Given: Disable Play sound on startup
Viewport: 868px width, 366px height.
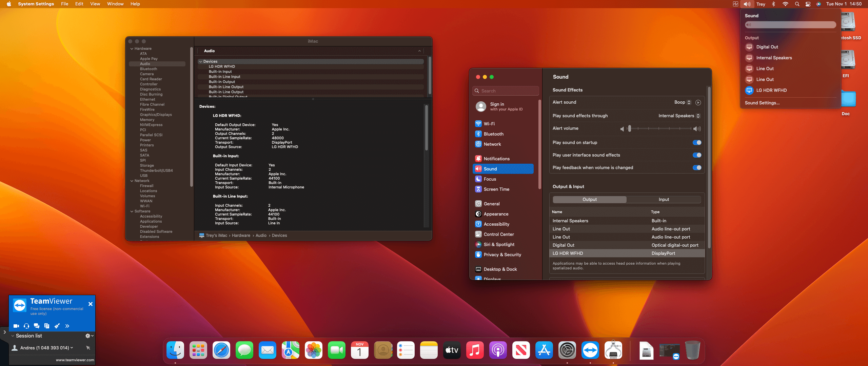Looking at the screenshot, I should pyautogui.click(x=697, y=143).
